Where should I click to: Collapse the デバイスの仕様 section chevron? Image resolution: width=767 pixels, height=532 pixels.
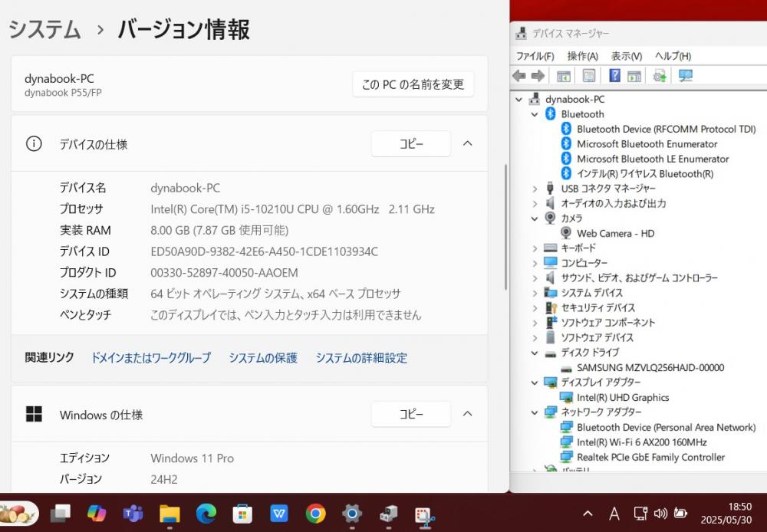pyautogui.click(x=468, y=143)
